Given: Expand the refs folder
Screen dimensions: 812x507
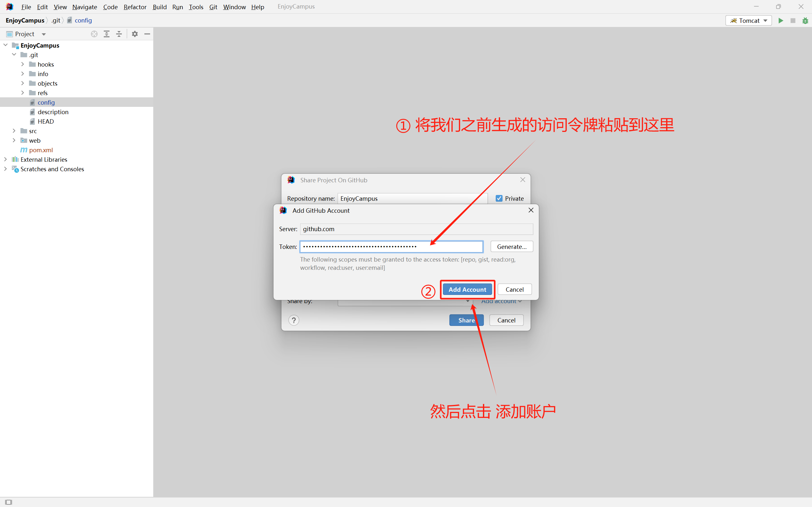Looking at the screenshot, I should click(x=23, y=93).
